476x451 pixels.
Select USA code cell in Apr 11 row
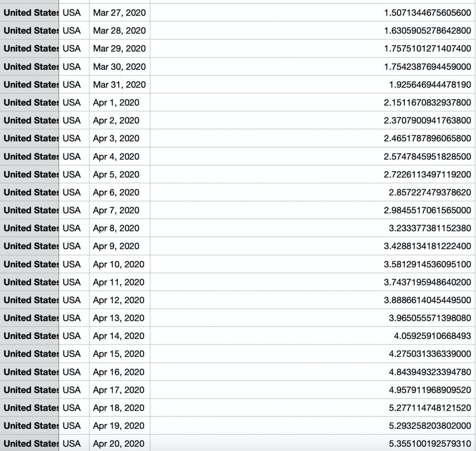(x=72, y=282)
